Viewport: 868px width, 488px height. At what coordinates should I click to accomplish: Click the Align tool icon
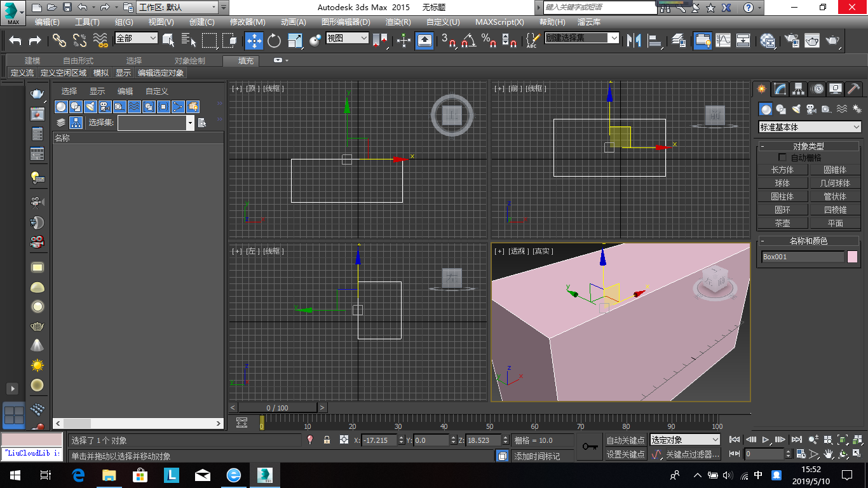pyautogui.click(x=654, y=41)
